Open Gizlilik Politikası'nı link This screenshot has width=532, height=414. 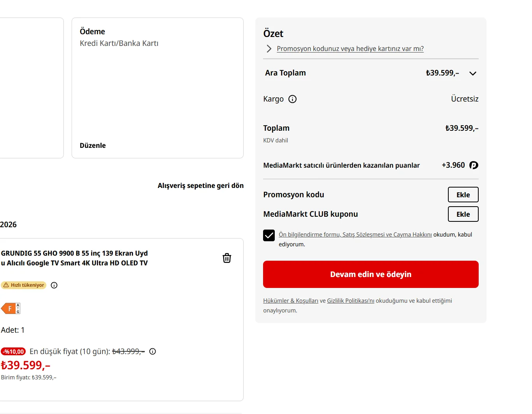pos(351,301)
